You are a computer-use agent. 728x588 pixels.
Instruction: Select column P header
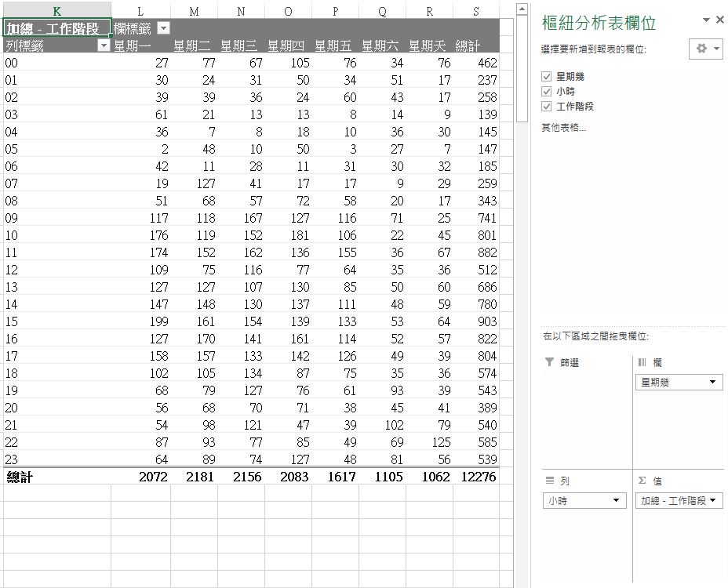[335, 11]
